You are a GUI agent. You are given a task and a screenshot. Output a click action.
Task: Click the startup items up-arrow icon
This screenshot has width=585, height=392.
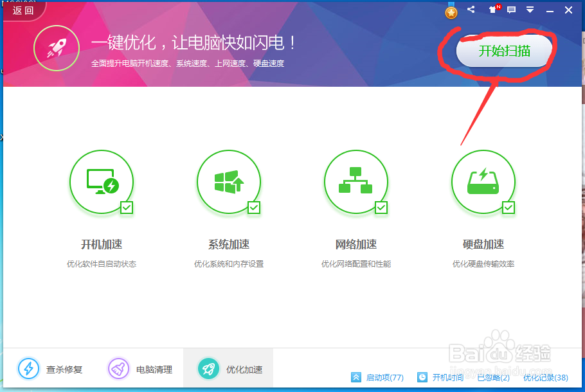(356, 377)
